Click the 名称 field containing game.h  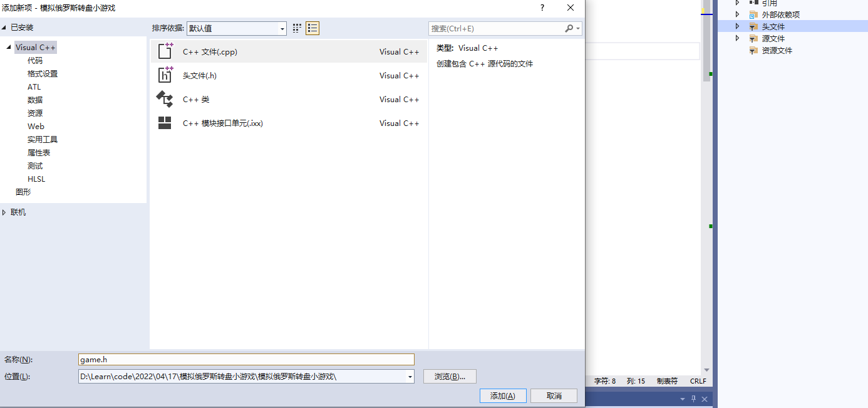click(x=246, y=359)
